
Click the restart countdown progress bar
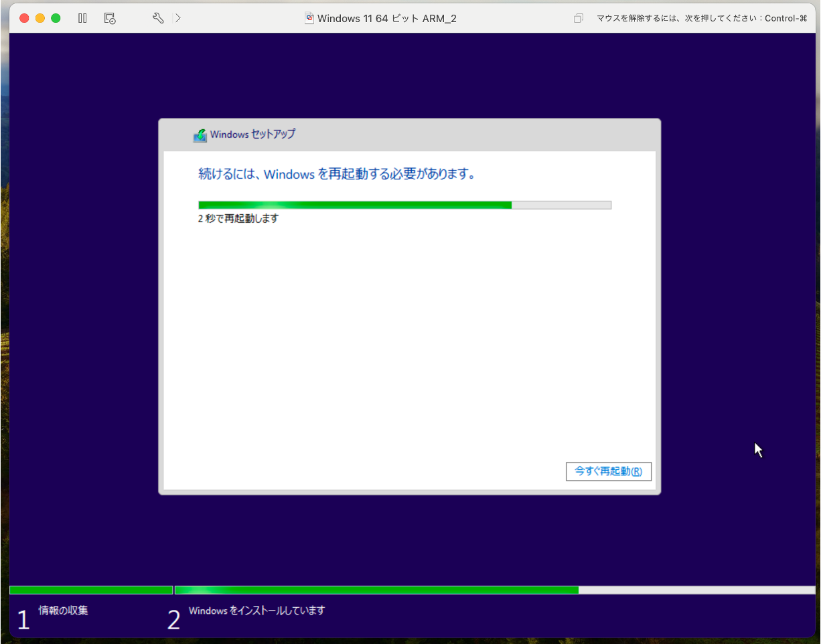pyautogui.click(x=404, y=205)
